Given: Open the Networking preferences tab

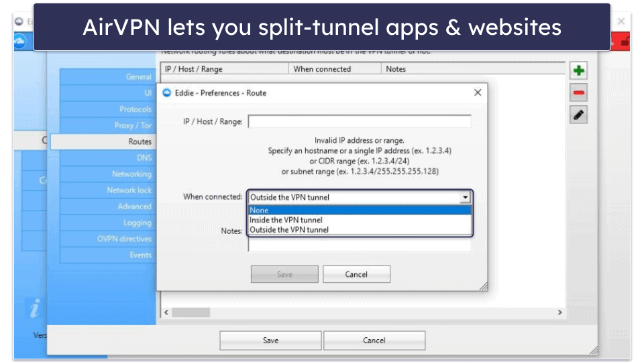Looking at the screenshot, I should tap(108, 174).
